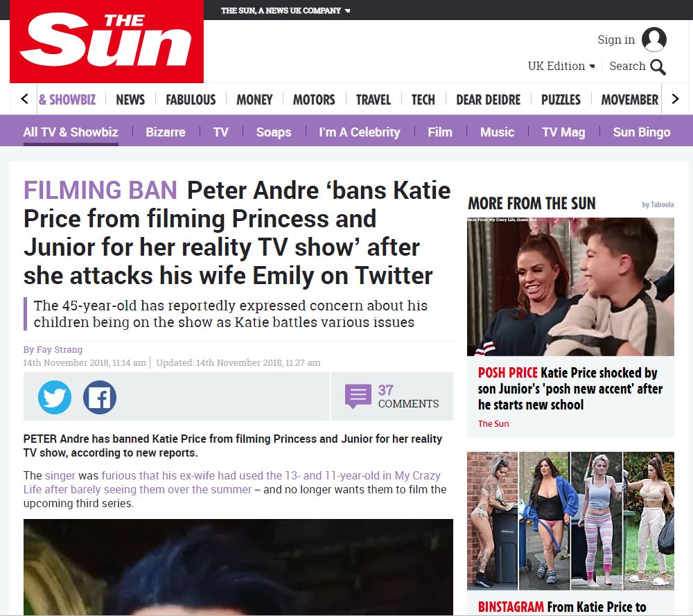The height and width of the screenshot is (616, 693).
Task: Go back in nav with left arrow
Action: point(25,99)
